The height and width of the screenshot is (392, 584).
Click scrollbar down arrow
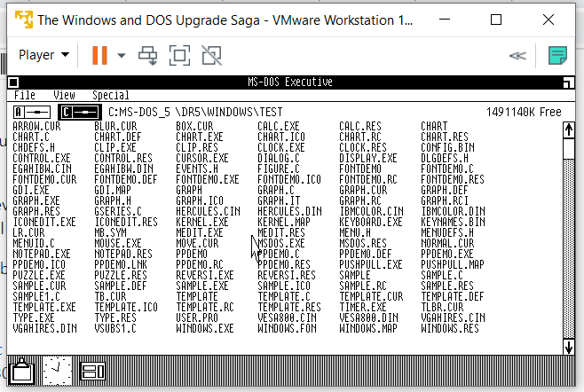point(569,347)
